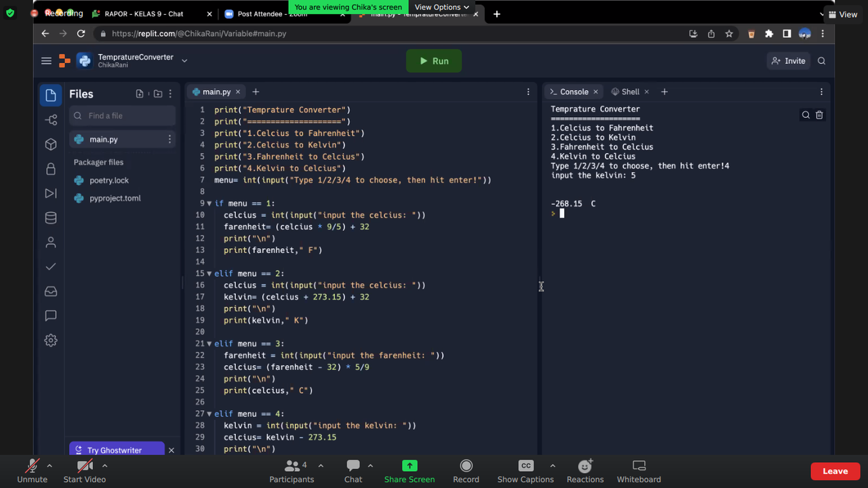Viewport: 868px width, 488px height.
Task: Collapse the elif menu == 2 code block
Action: (210, 274)
